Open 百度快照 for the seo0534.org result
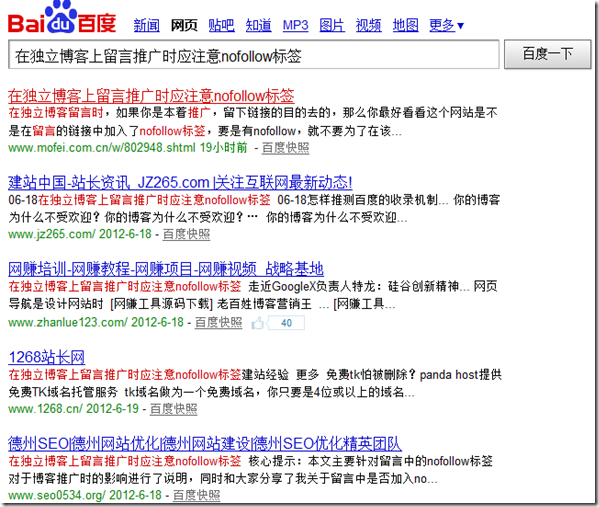 196,496
